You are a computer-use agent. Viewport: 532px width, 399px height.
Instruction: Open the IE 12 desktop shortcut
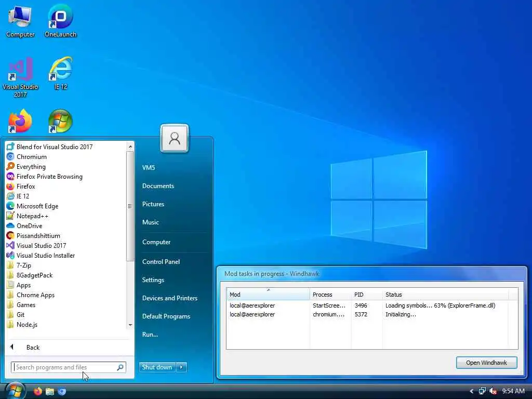(x=61, y=73)
